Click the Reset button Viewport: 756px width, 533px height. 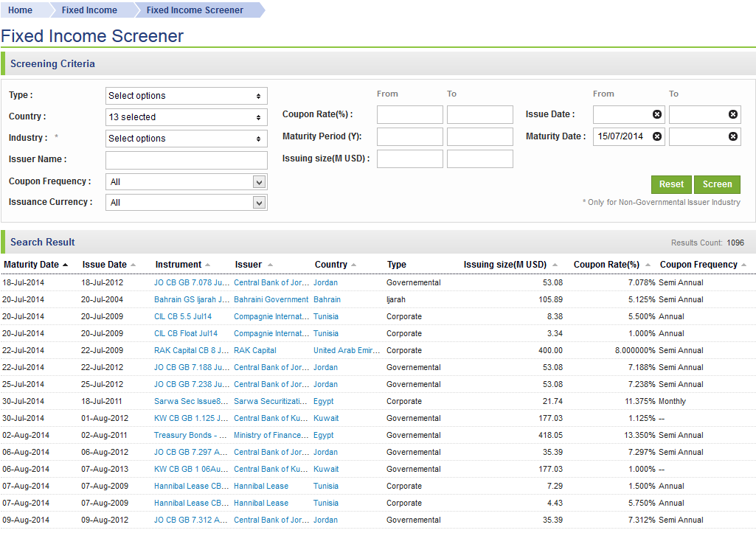click(x=671, y=184)
